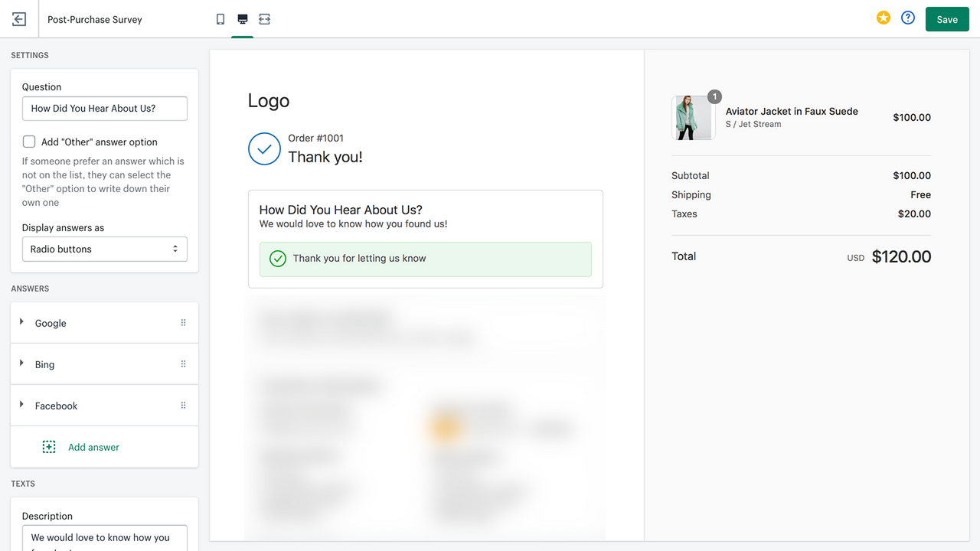Screen dimensions: 980x551
Task: Expand the Facebook answer row
Action: tap(21, 405)
